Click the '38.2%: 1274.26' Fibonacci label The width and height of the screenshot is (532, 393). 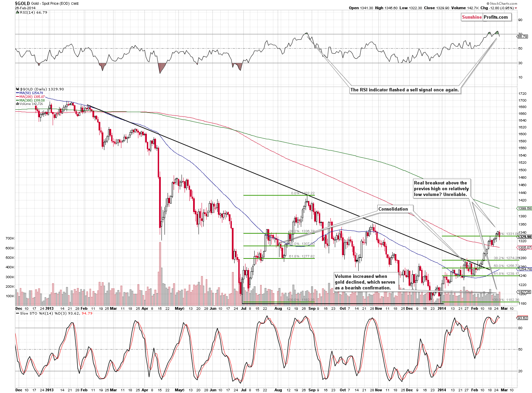[506, 258]
